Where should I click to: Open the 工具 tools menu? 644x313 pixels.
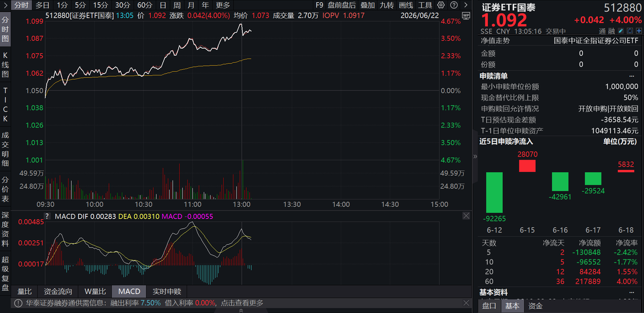425,5
